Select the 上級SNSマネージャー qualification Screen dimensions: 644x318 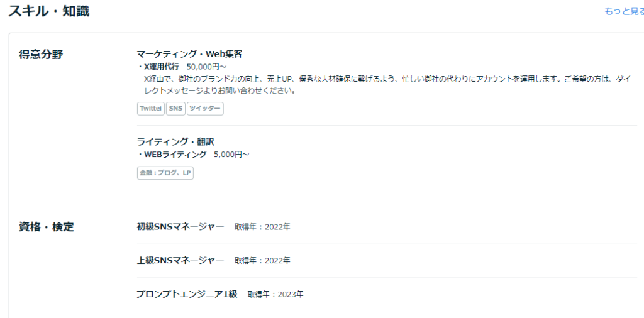click(180, 260)
